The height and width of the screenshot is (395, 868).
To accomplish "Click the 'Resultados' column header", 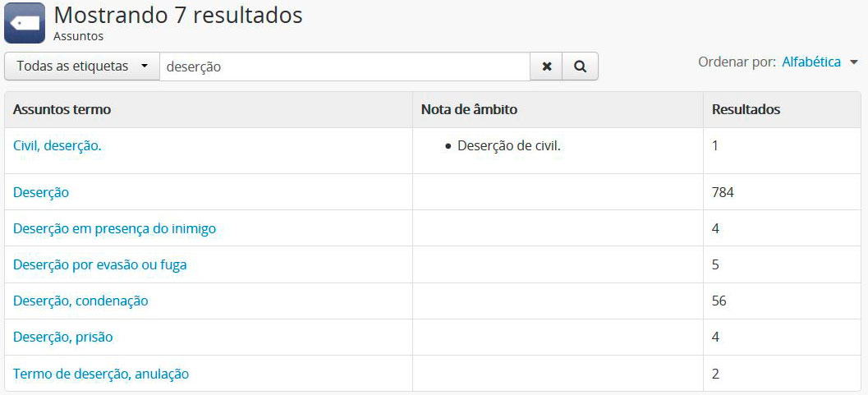I will [x=746, y=109].
